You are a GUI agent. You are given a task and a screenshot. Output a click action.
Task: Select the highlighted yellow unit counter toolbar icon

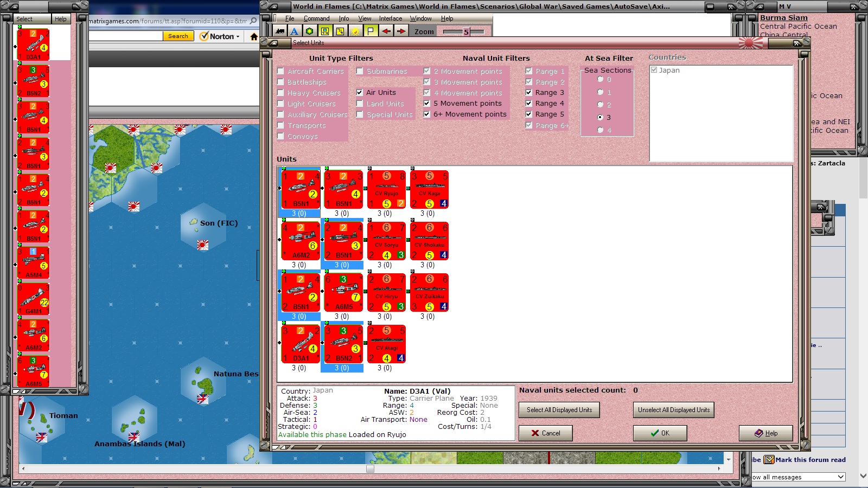point(324,31)
